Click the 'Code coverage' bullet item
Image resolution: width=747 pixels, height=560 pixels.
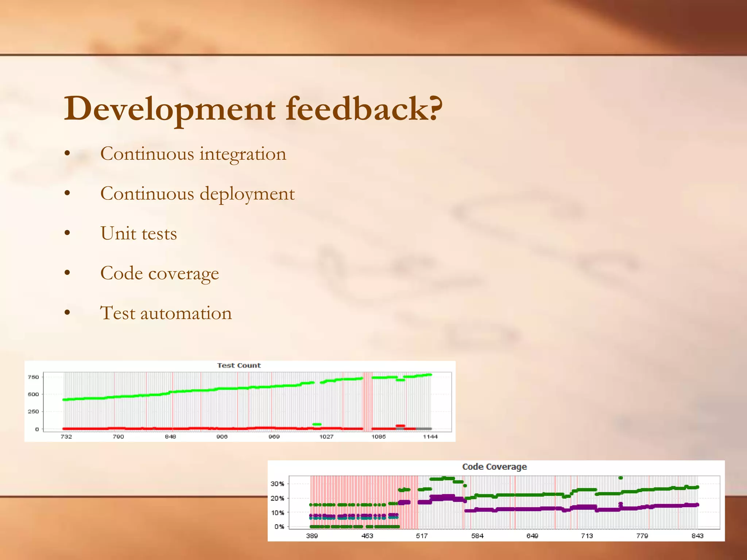pos(159,273)
